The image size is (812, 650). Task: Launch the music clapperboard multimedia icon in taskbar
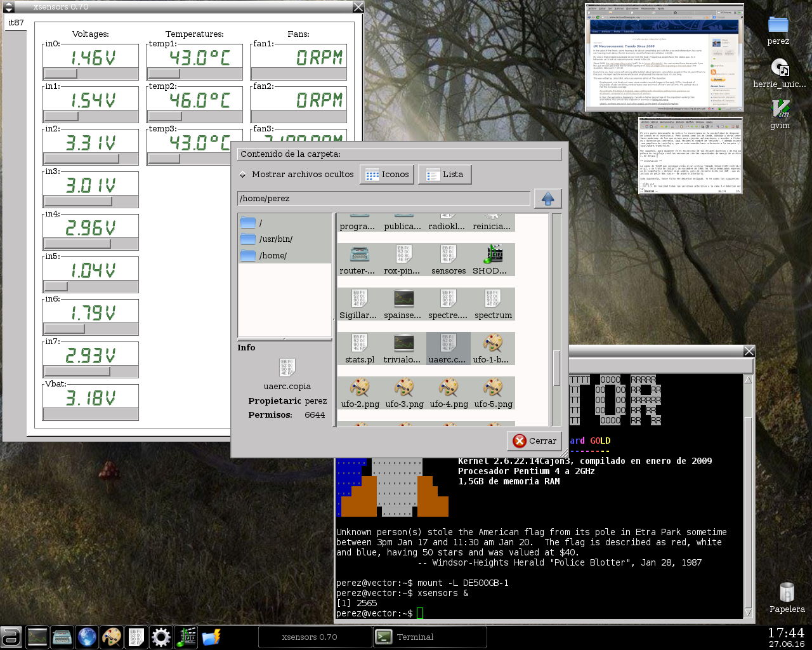pos(186,637)
